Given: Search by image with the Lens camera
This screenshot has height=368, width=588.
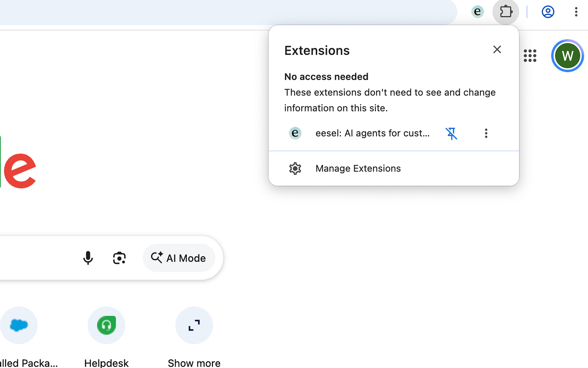Looking at the screenshot, I should click(119, 258).
